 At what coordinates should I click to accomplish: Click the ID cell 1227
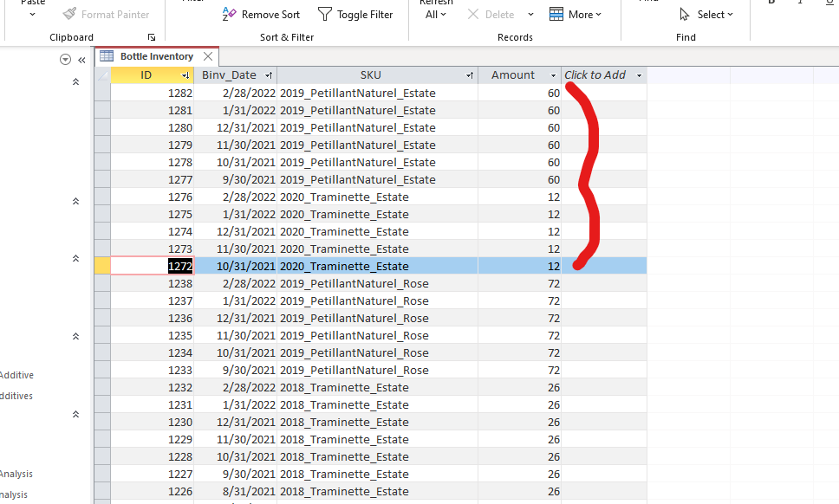tap(153, 474)
